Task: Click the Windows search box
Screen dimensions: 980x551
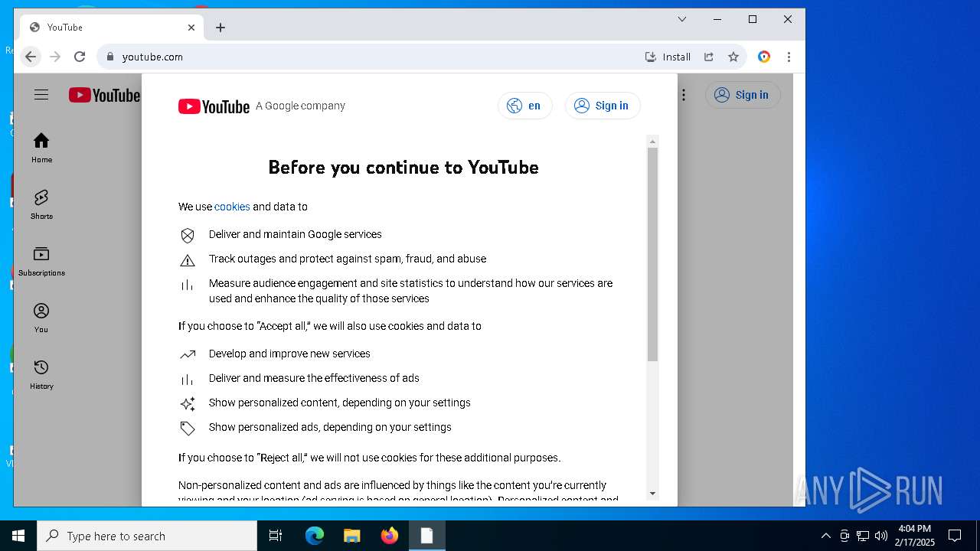Action: point(147,536)
